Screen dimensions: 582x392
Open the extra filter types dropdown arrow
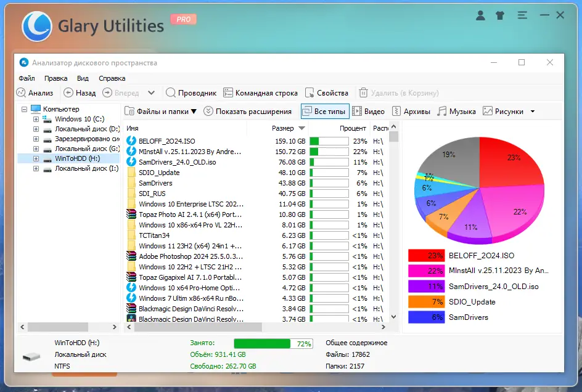[533, 112]
